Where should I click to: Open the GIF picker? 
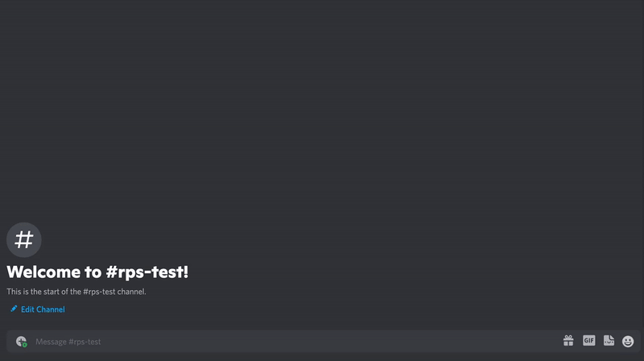(588, 340)
